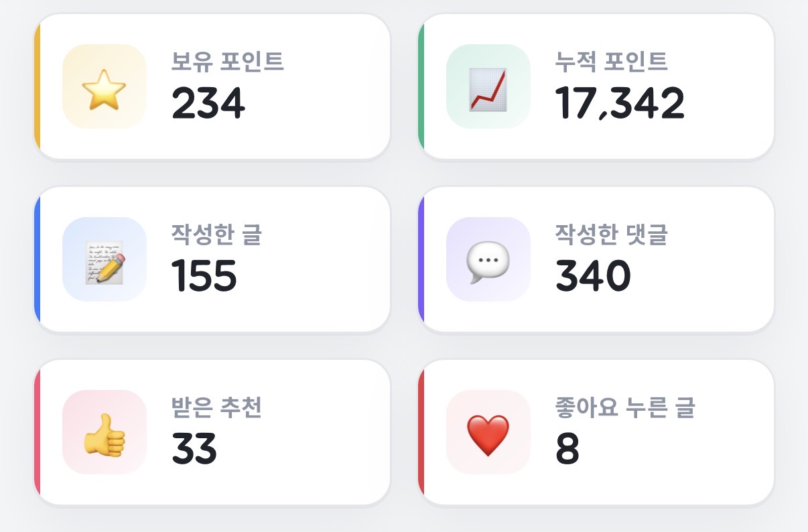The image size is (808, 532).
Task: Click the 234 points value
Action: click(x=208, y=103)
